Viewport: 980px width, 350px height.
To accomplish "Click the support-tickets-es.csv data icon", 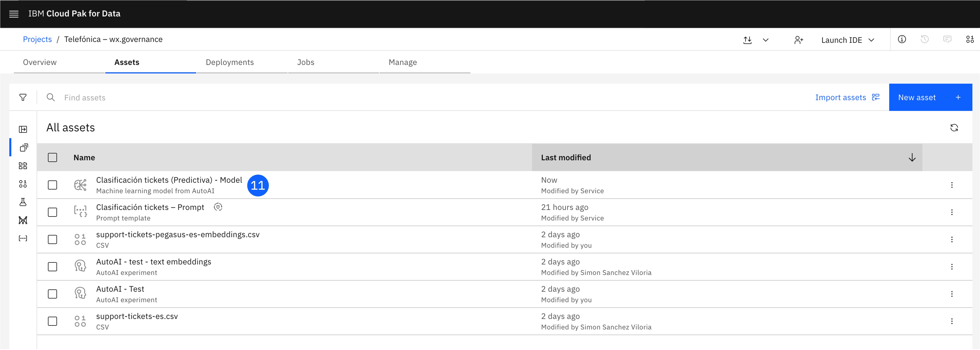I will (x=80, y=322).
